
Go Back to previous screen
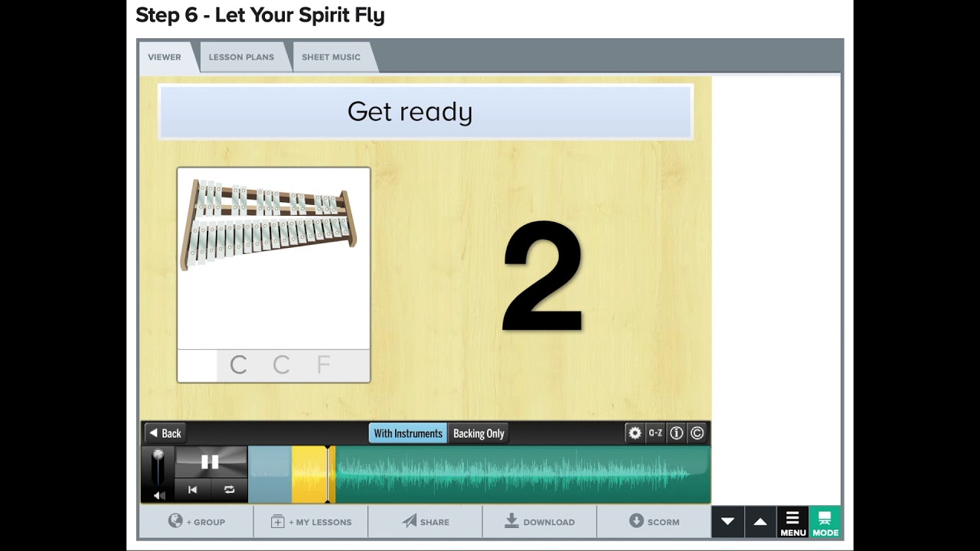click(165, 433)
